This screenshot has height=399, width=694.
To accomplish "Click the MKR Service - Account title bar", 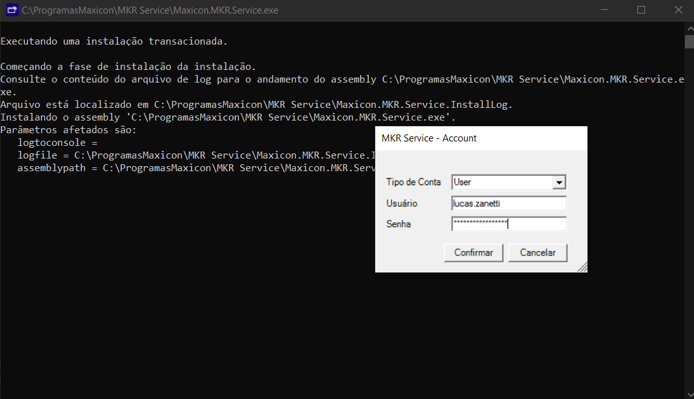I will coord(481,138).
